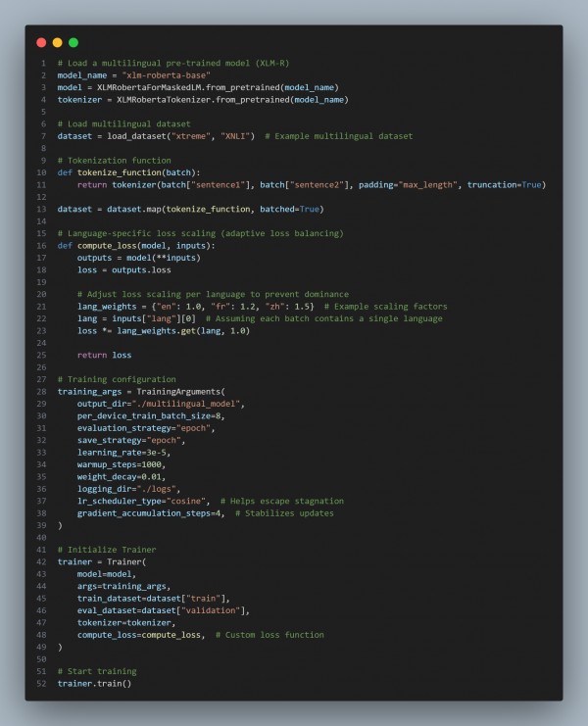Click the single language batch comment
This screenshot has height=726, width=588.
point(324,318)
